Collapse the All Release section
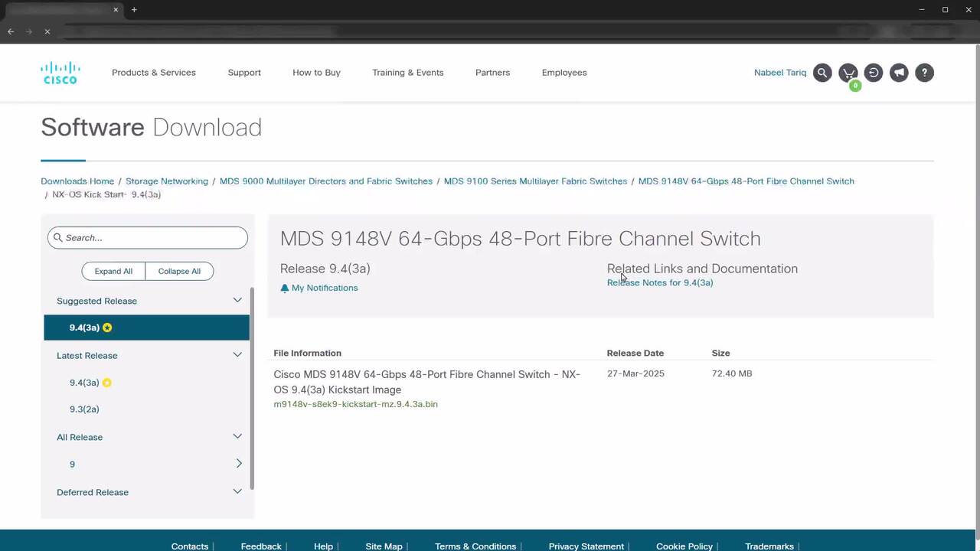Screen dimensions: 980x551 pos(237,436)
